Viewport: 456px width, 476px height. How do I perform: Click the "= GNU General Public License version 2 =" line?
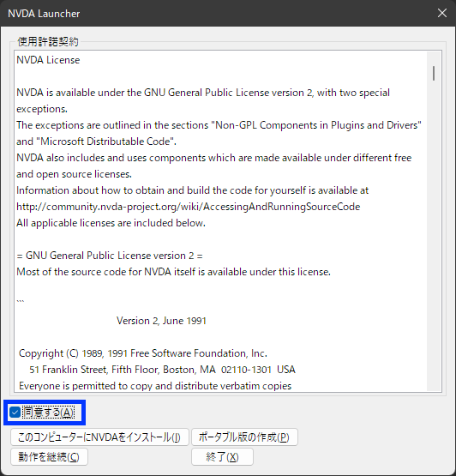coord(110,256)
